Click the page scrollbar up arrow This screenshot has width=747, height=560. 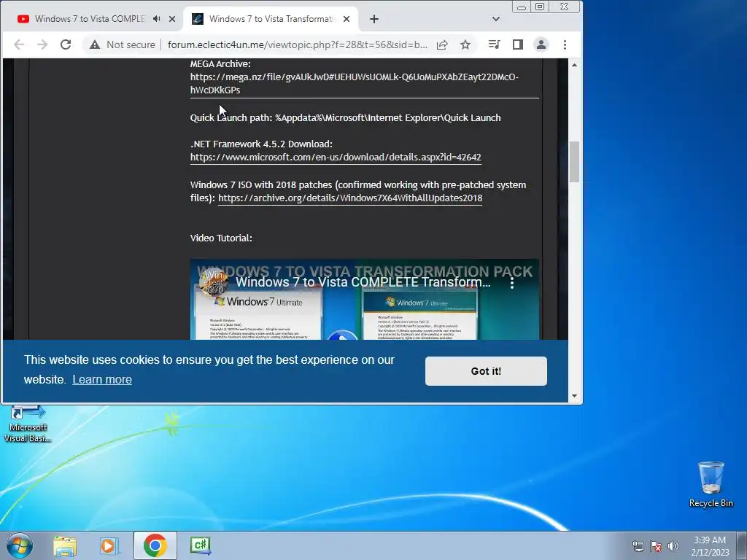575,65
